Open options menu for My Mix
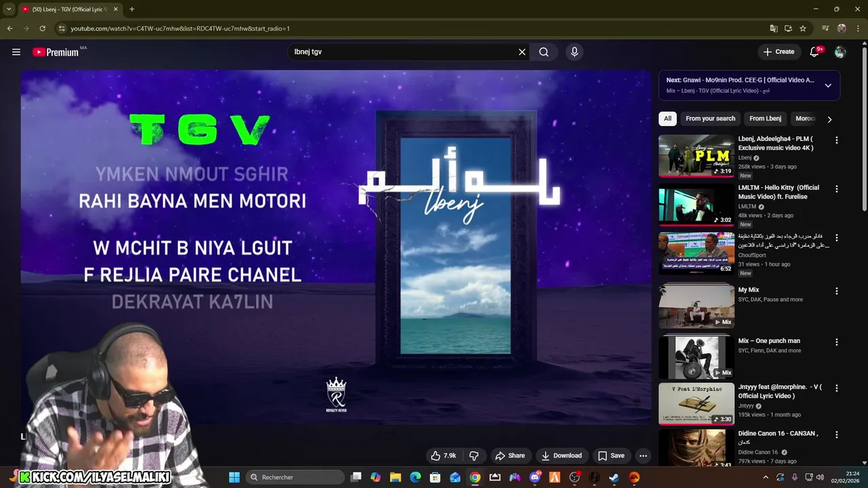Image resolution: width=868 pixels, height=488 pixels. 836,291
